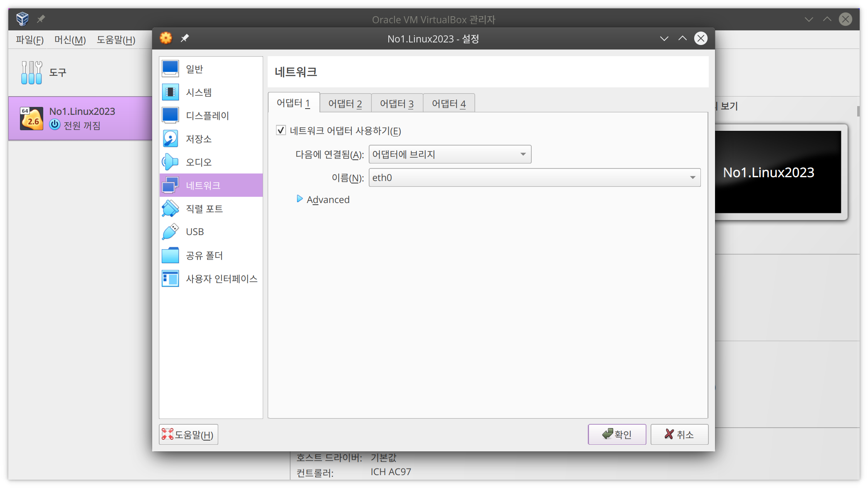
Task: Click the ICH AC97 controller value
Action: pyautogui.click(x=391, y=472)
